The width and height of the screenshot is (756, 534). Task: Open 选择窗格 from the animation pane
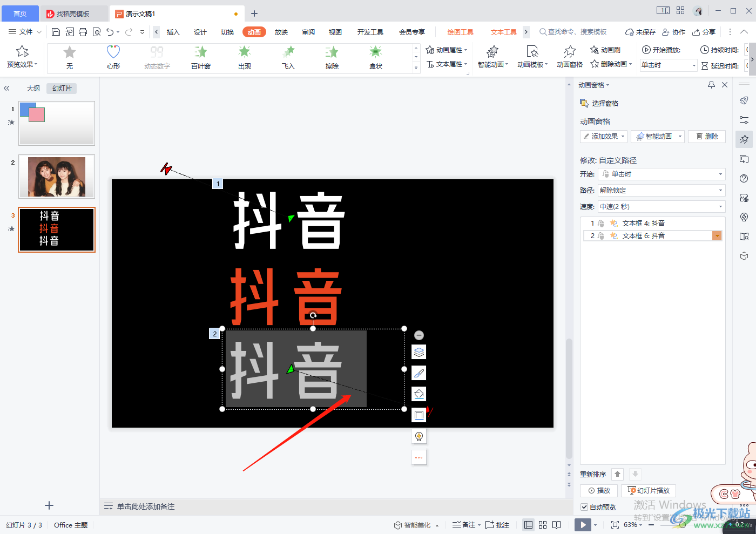pos(599,103)
